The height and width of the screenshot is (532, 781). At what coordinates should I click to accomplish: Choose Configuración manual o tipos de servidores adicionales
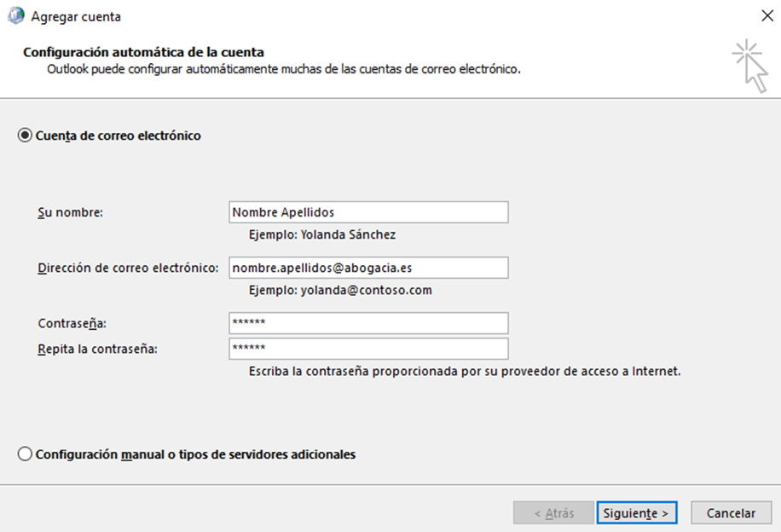tap(26, 454)
